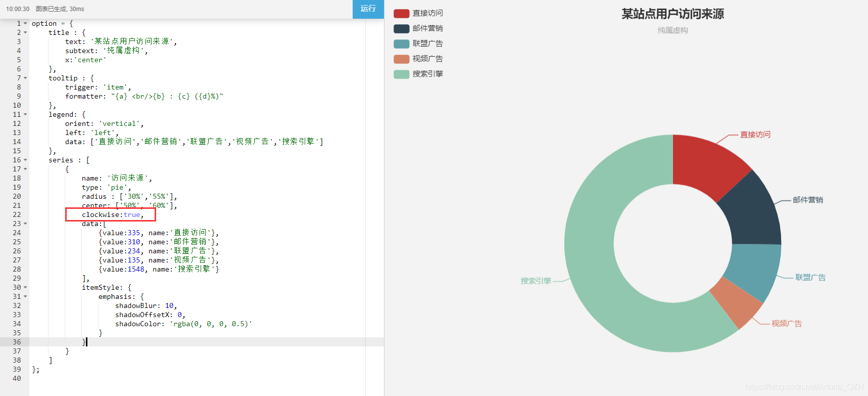This screenshot has width=868, height=396.
Task: Collapse the data array fold at line 23
Action: [25, 224]
